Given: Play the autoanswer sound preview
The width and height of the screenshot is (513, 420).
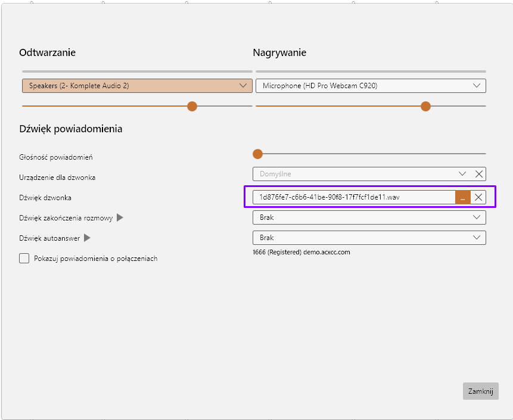Looking at the screenshot, I should [87, 238].
